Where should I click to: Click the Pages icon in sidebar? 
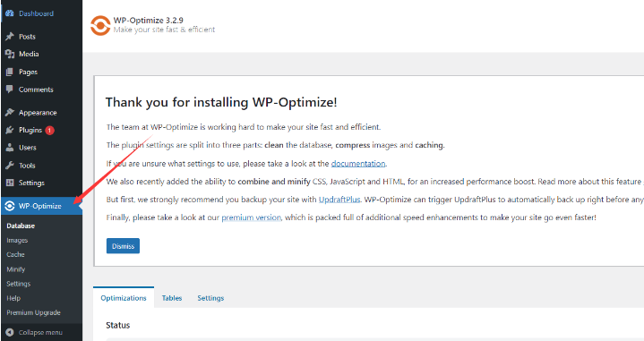point(10,72)
